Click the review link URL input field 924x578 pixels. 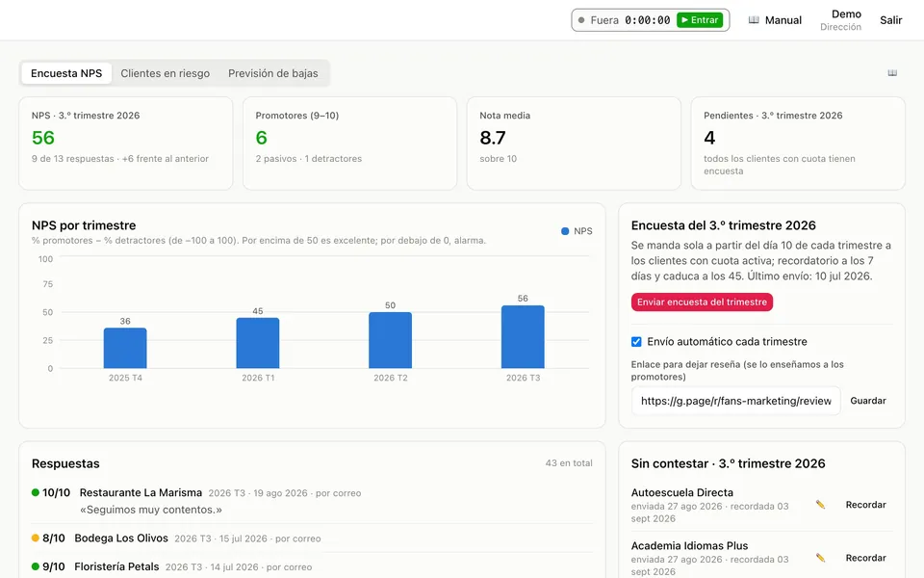click(735, 401)
